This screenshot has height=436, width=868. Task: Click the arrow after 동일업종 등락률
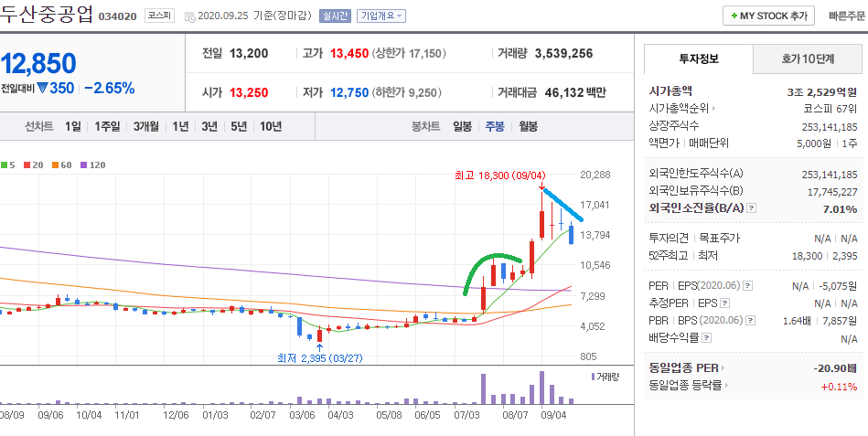726,386
